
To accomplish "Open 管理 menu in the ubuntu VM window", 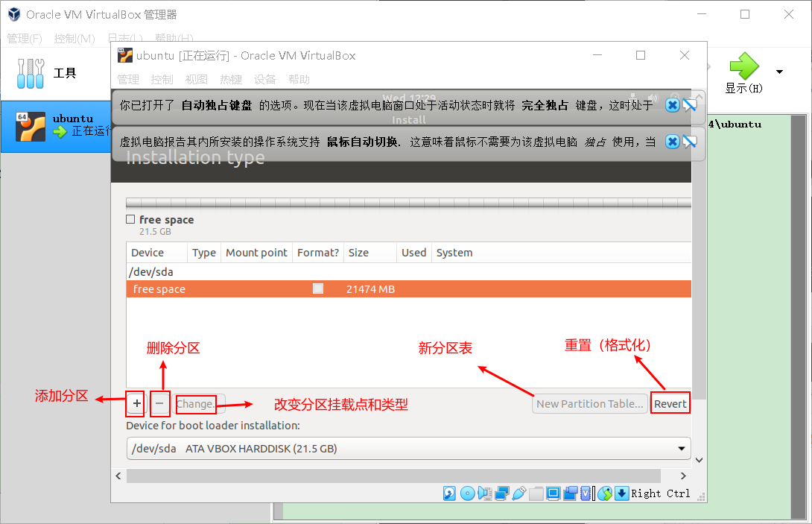I will tap(128, 79).
